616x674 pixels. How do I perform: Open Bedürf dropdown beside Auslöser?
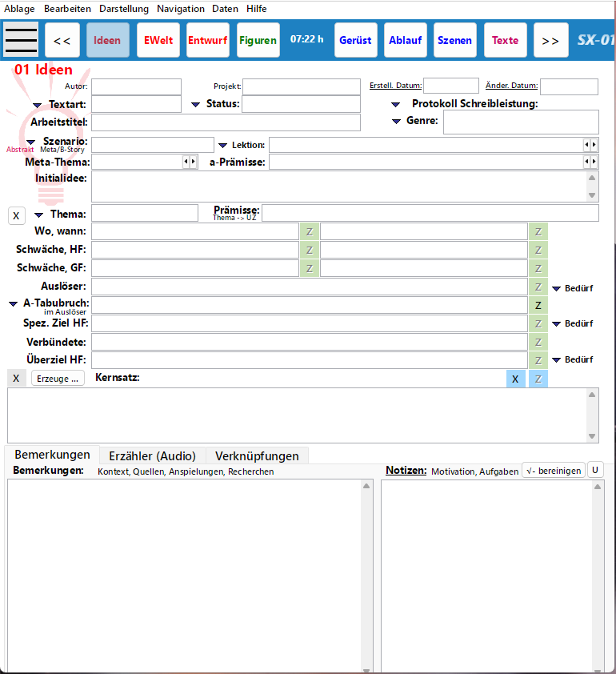coord(558,288)
